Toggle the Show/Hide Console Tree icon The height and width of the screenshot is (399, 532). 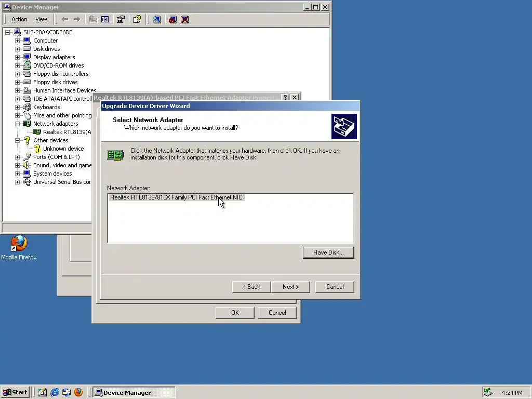(105, 19)
